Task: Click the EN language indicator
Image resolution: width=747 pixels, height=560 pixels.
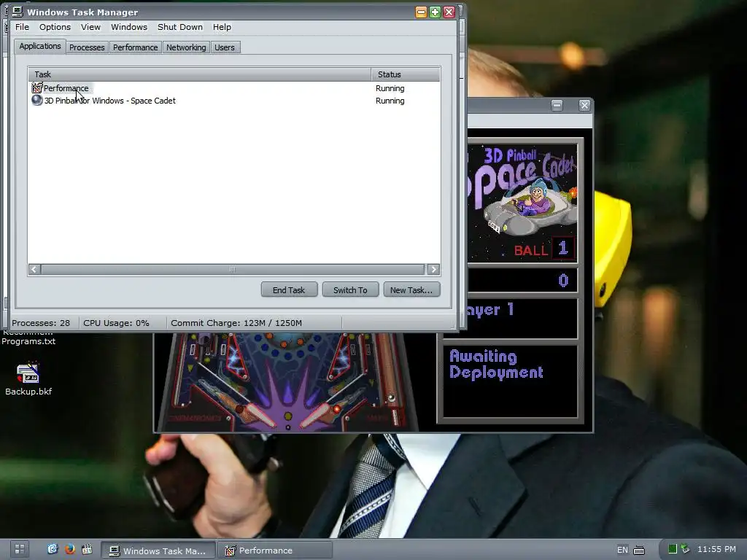Action: [x=622, y=550]
